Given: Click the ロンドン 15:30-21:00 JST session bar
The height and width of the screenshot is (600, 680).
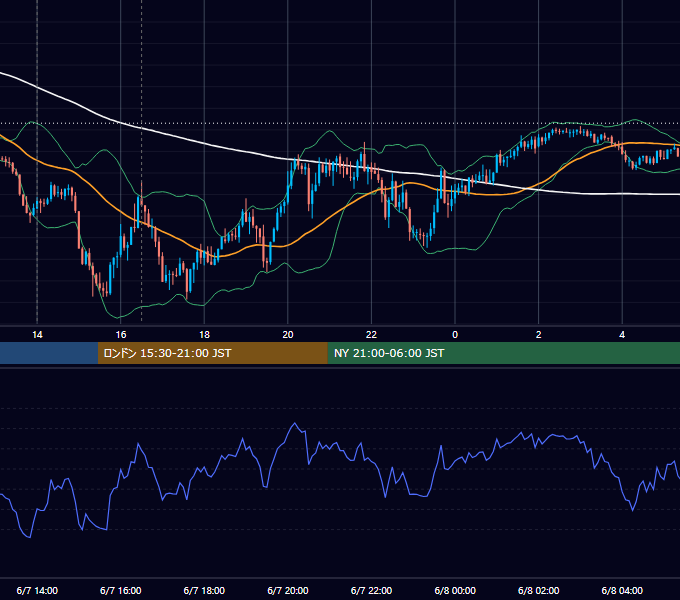Looking at the screenshot, I should [x=212, y=353].
